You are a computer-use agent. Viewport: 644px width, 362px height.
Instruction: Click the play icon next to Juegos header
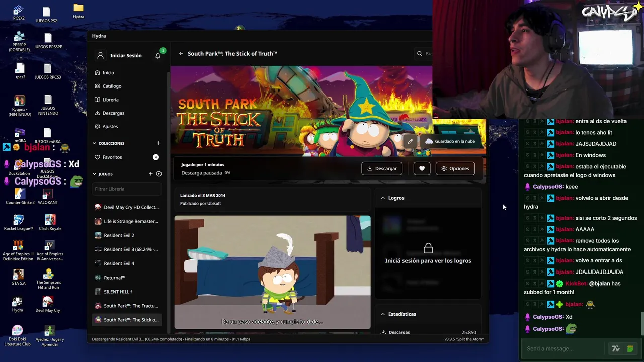click(x=159, y=174)
